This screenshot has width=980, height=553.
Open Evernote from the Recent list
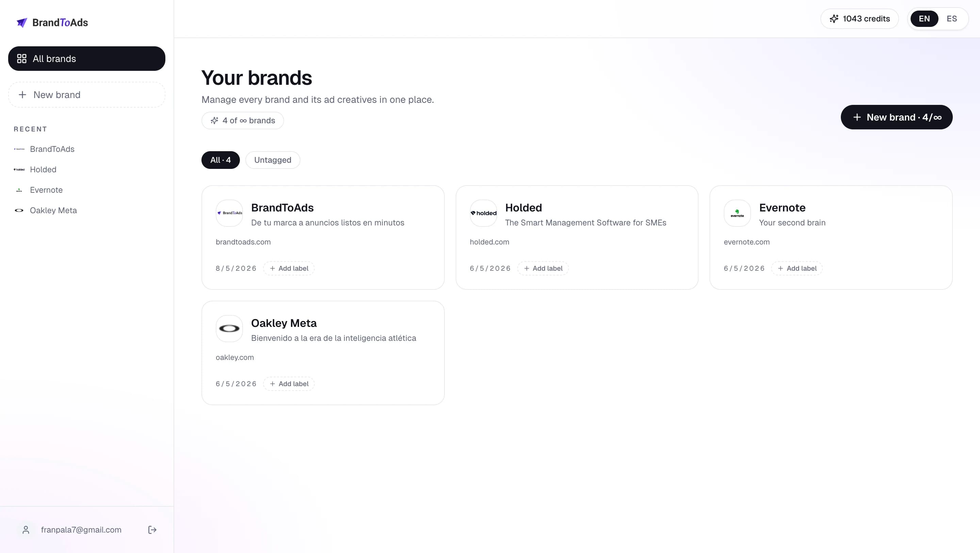(46, 190)
